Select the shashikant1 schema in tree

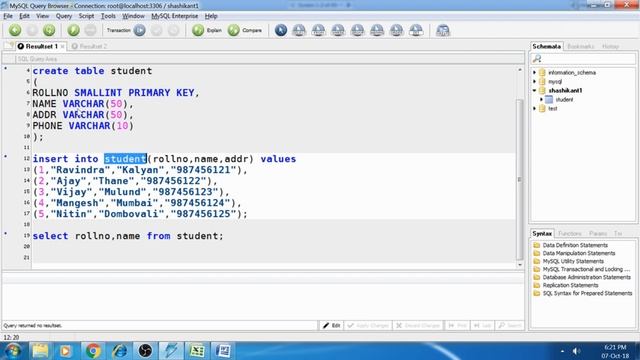565,91
